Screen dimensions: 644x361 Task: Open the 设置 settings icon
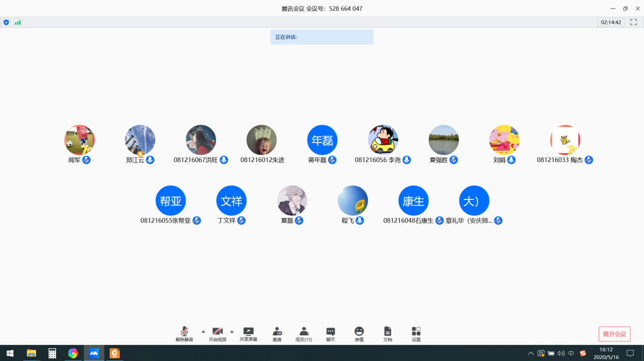click(416, 333)
